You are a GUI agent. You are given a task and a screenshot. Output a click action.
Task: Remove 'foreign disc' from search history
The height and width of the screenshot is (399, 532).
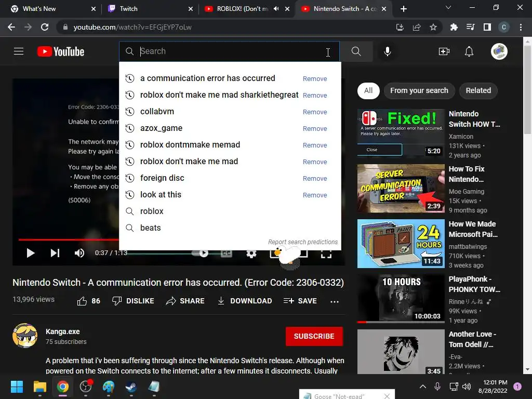click(x=315, y=179)
